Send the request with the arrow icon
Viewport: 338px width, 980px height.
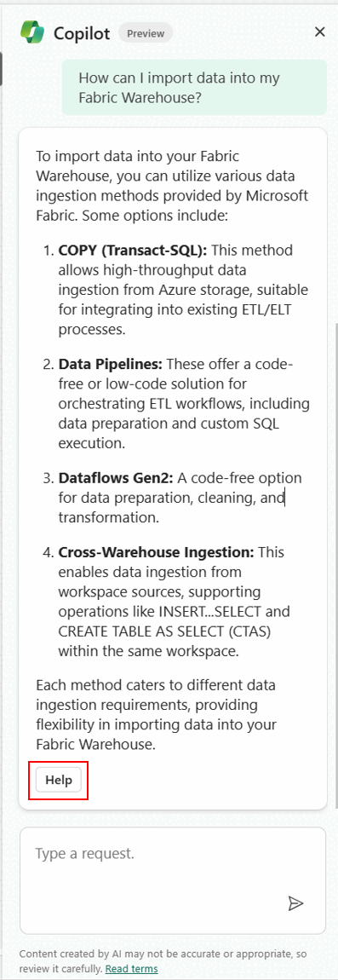295,902
